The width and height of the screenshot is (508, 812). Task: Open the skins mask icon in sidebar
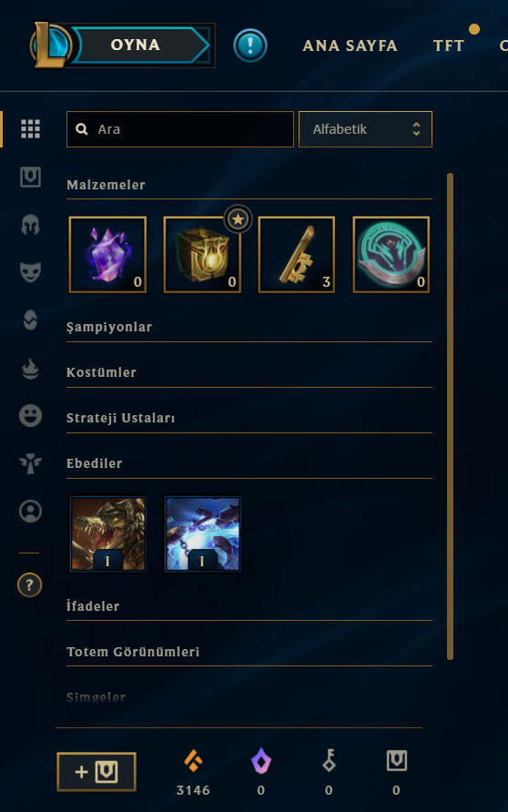click(30, 272)
